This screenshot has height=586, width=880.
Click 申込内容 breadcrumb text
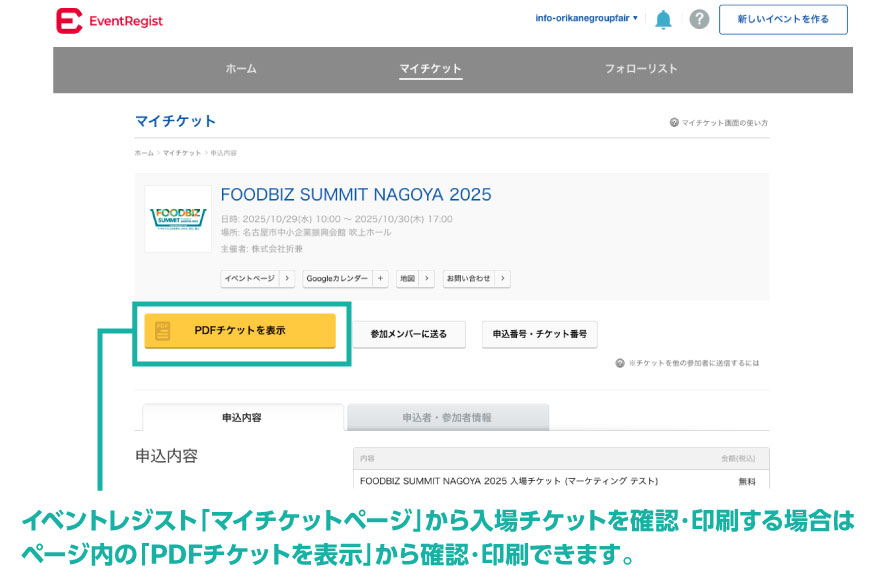tap(223, 153)
